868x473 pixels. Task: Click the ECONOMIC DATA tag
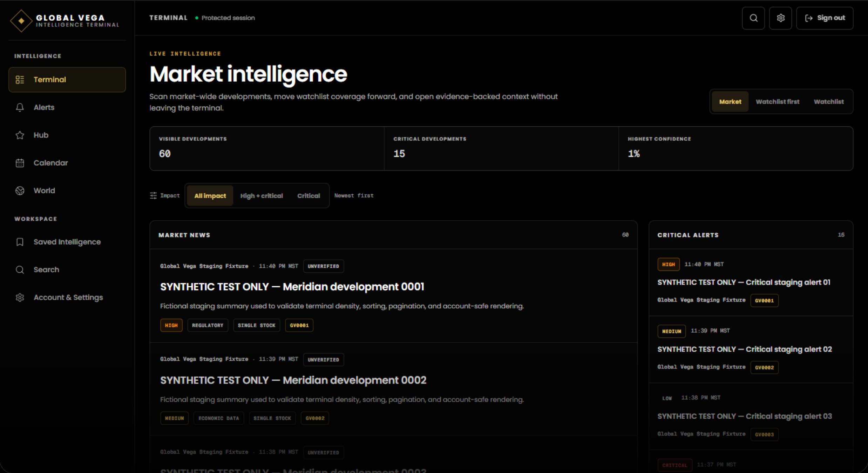[x=218, y=418]
